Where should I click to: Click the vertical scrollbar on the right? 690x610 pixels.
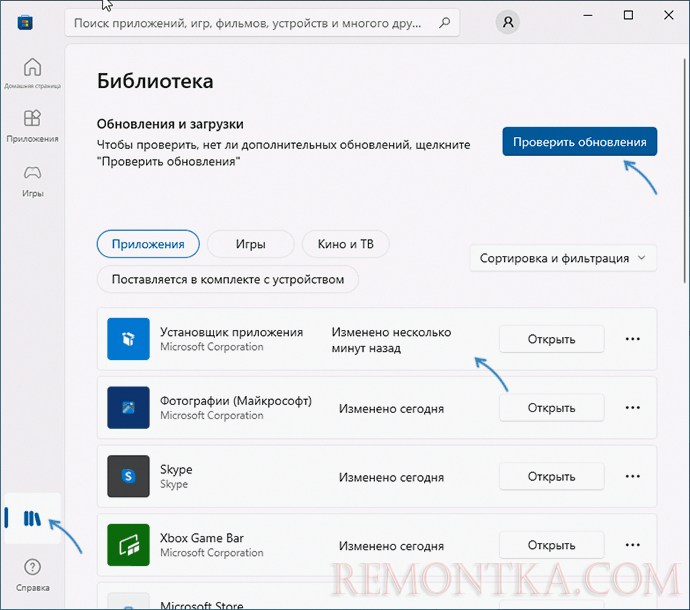coord(685,171)
